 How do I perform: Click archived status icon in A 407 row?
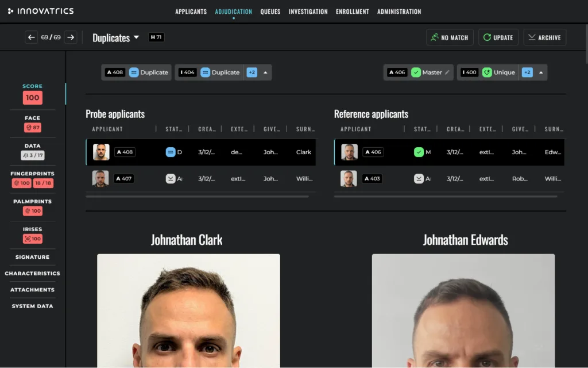[x=171, y=179]
